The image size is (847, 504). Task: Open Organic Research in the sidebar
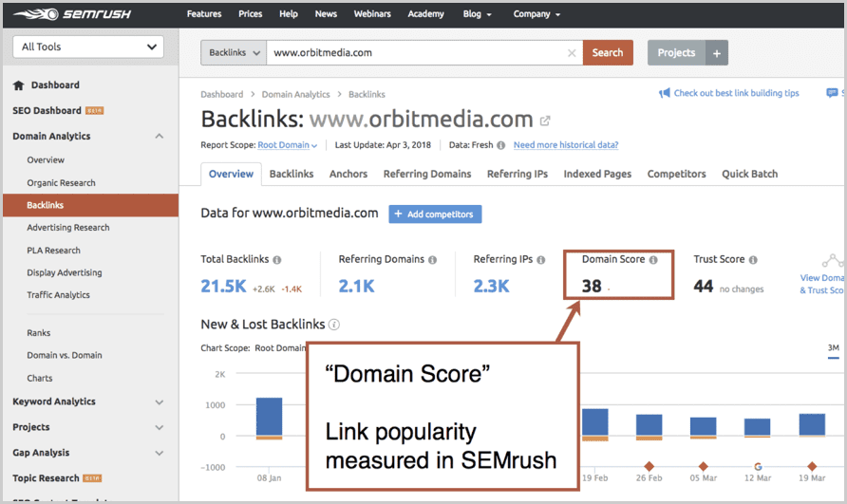(61, 183)
